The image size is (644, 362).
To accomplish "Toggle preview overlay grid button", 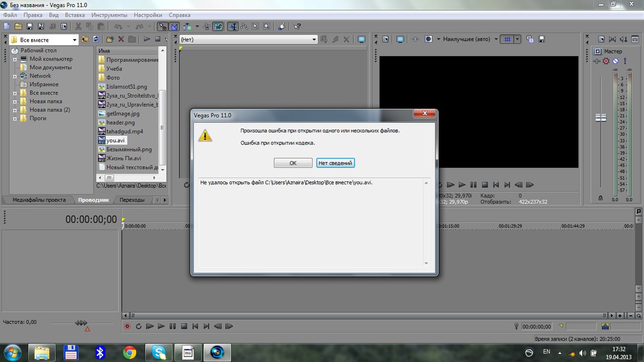I will pyautogui.click(x=508, y=39).
